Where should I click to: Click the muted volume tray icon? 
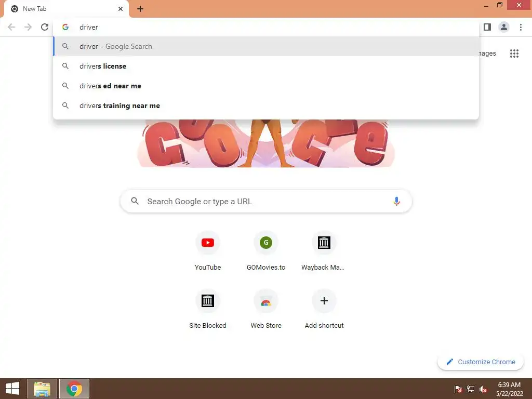(483, 389)
